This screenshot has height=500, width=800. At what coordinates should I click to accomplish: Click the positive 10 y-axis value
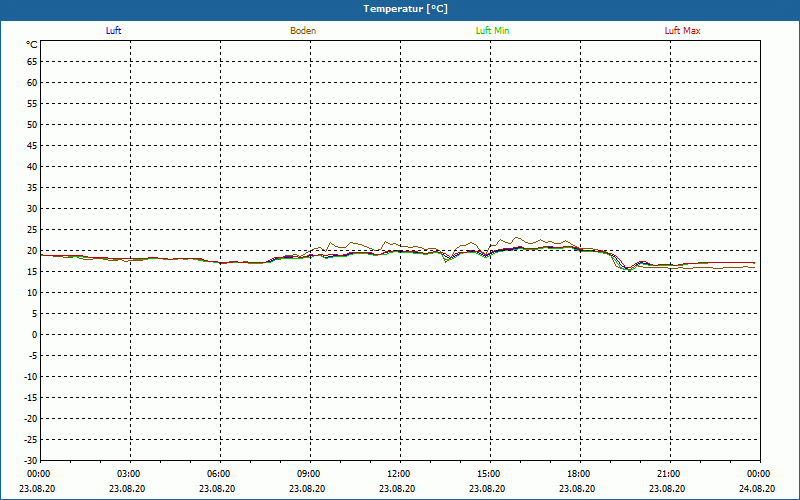(x=32, y=293)
